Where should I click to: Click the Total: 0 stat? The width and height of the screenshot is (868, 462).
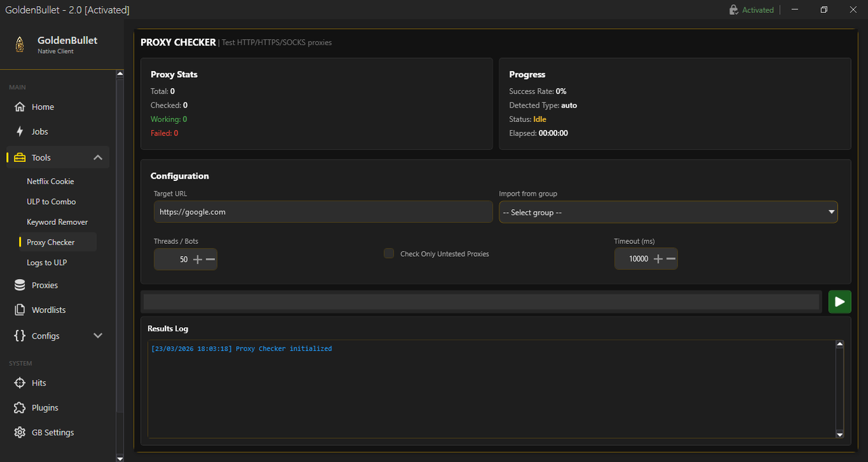pos(163,91)
